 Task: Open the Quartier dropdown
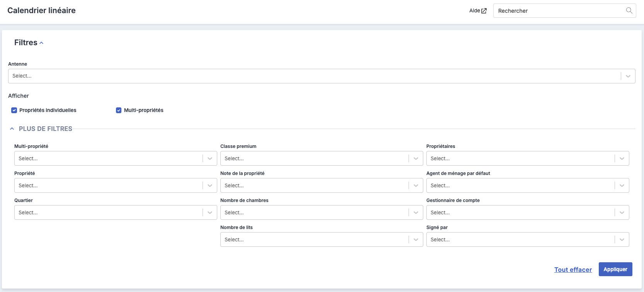pyautogui.click(x=116, y=212)
